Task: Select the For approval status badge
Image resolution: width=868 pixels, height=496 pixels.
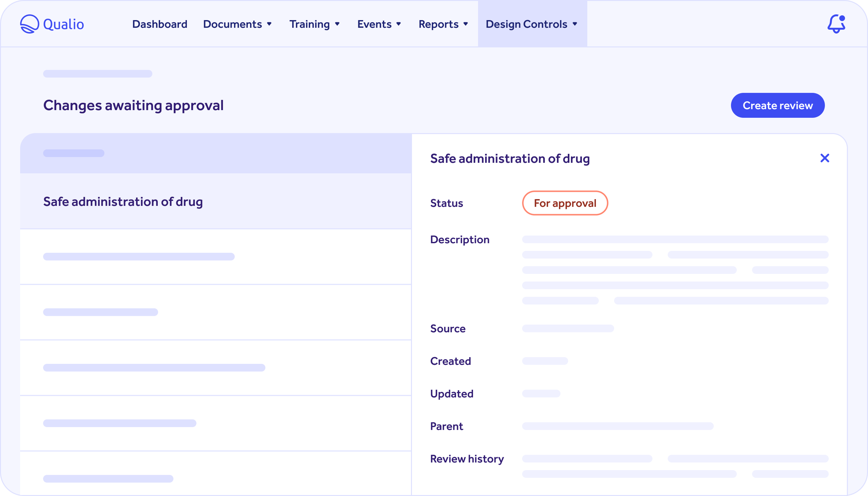Action: 565,203
